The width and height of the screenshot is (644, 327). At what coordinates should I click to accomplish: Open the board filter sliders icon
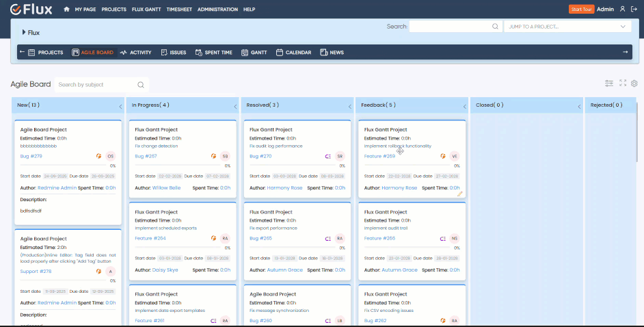point(609,83)
